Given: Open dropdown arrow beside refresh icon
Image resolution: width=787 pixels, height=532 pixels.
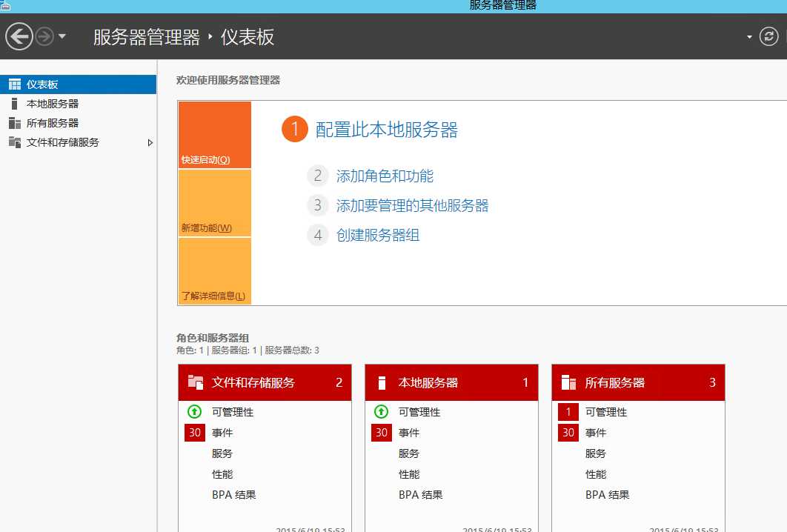Looking at the screenshot, I should [749, 36].
